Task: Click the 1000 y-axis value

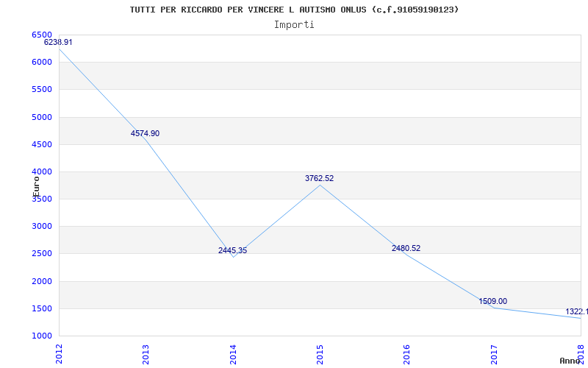Action: [x=42, y=336]
